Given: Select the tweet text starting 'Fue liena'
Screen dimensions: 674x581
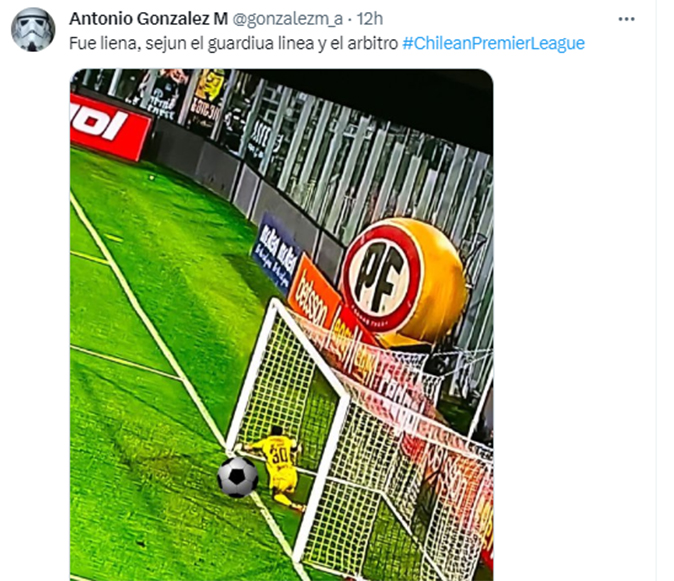Looking at the screenshot, I should [233, 43].
